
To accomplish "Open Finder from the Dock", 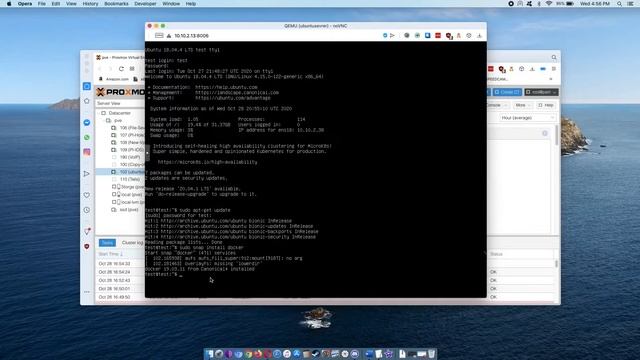I will tap(209, 354).
